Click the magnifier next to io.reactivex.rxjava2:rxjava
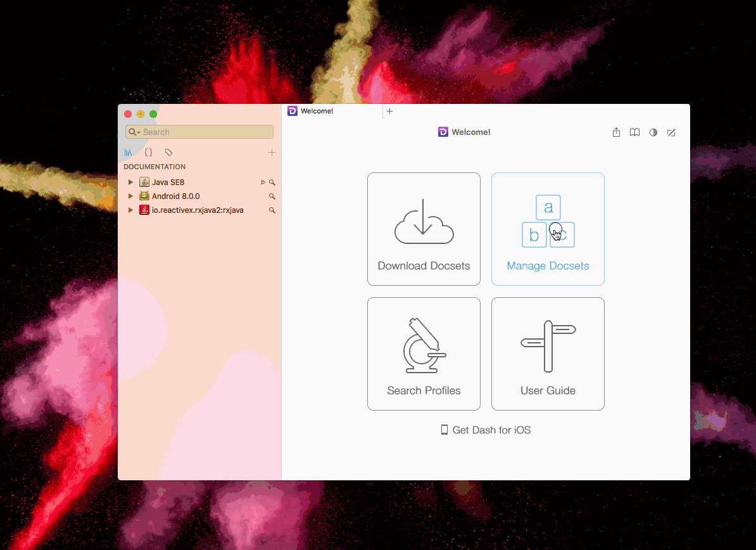The width and height of the screenshot is (756, 550). coord(272,210)
